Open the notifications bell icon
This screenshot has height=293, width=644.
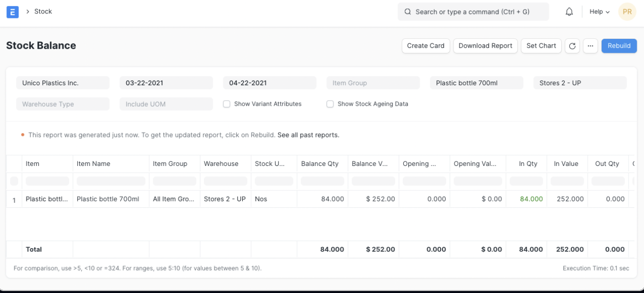point(569,12)
